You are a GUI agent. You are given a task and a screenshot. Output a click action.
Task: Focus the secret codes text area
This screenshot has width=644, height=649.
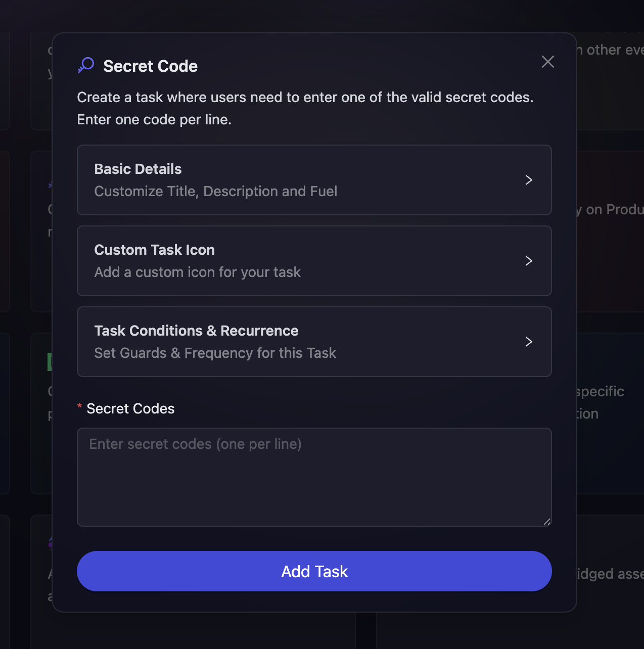(314, 477)
